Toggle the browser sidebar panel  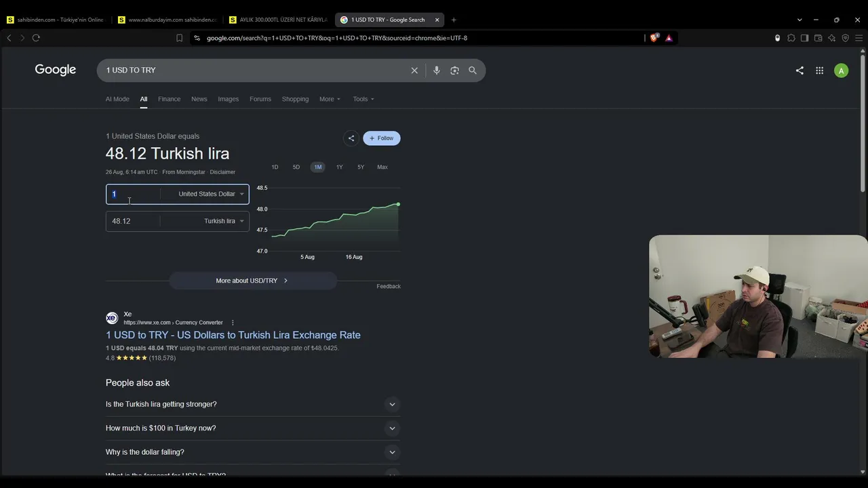pos(804,38)
